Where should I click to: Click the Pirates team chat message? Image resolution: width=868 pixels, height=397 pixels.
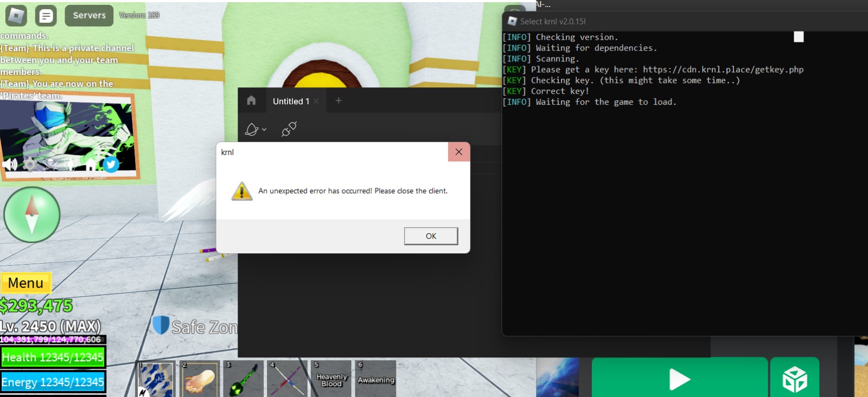pos(57,89)
